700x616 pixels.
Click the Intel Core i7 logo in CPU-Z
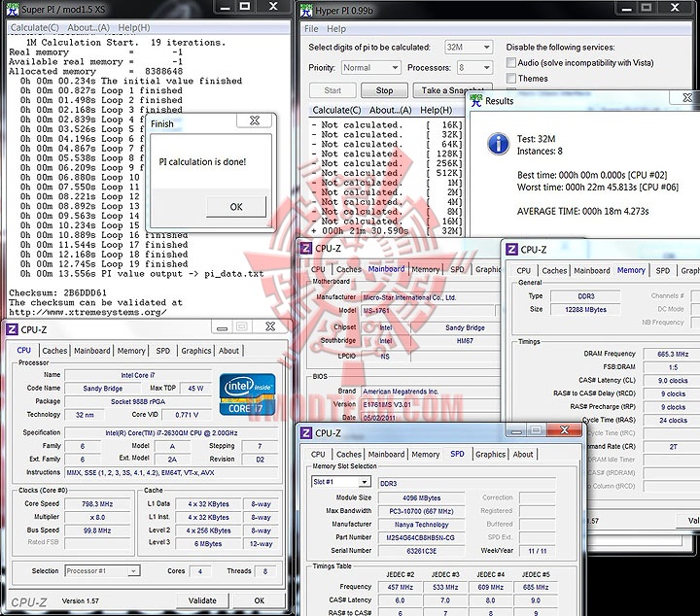[x=247, y=394]
